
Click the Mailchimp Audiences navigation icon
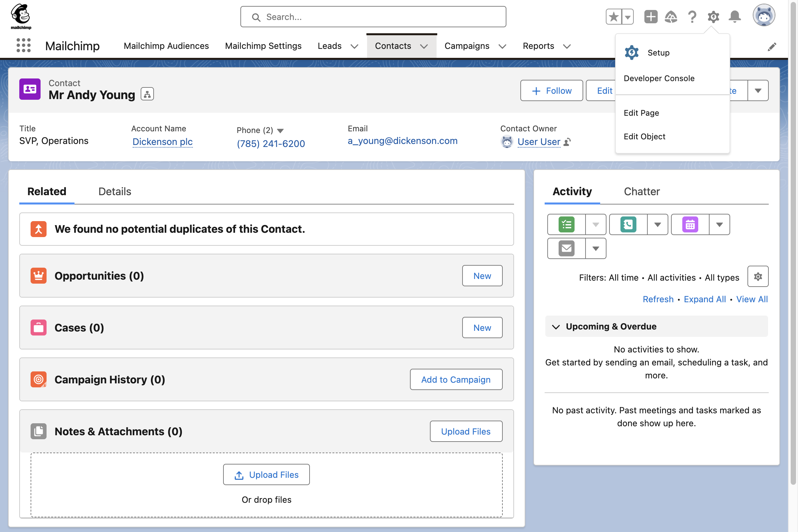tap(166, 46)
